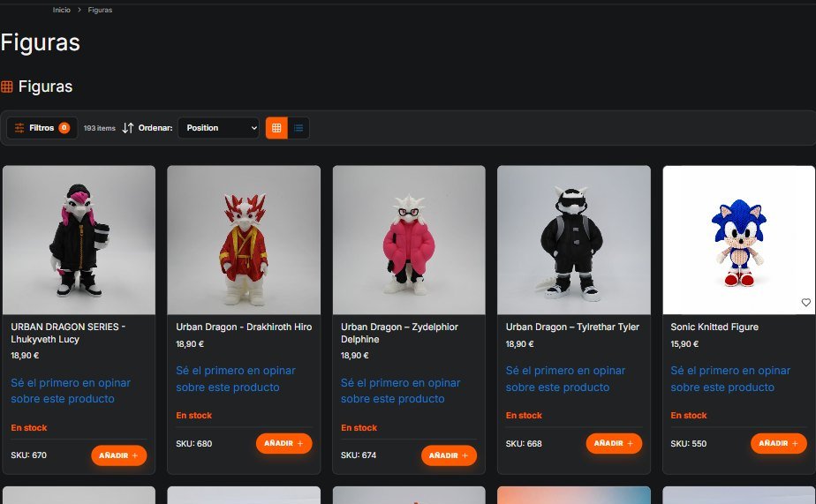Open Urban Dragon - Drakhiroth Hiro title
Viewport: 816px width, 504px height.
pyautogui.click(x=244, y=327)
